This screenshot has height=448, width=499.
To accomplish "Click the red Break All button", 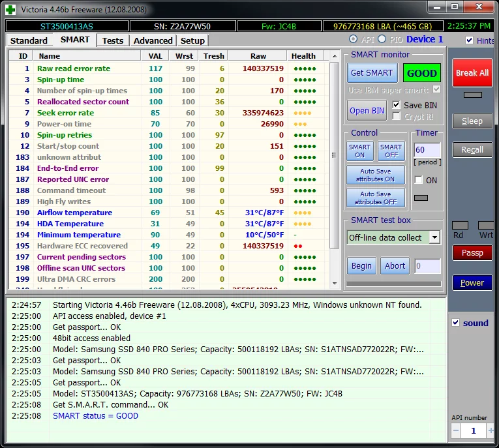I will [472, 73].
